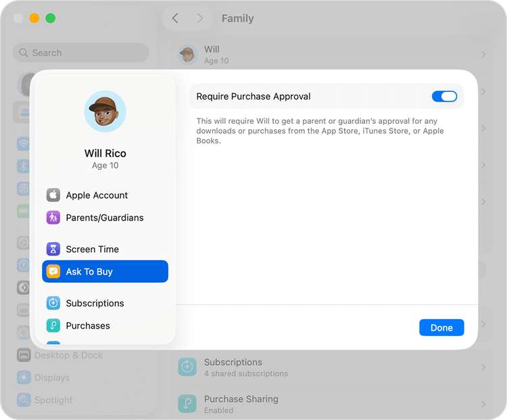The image size is (507, 420).
Task: Click the Subscriptions icon in sidebar
Action: (53, 303)
